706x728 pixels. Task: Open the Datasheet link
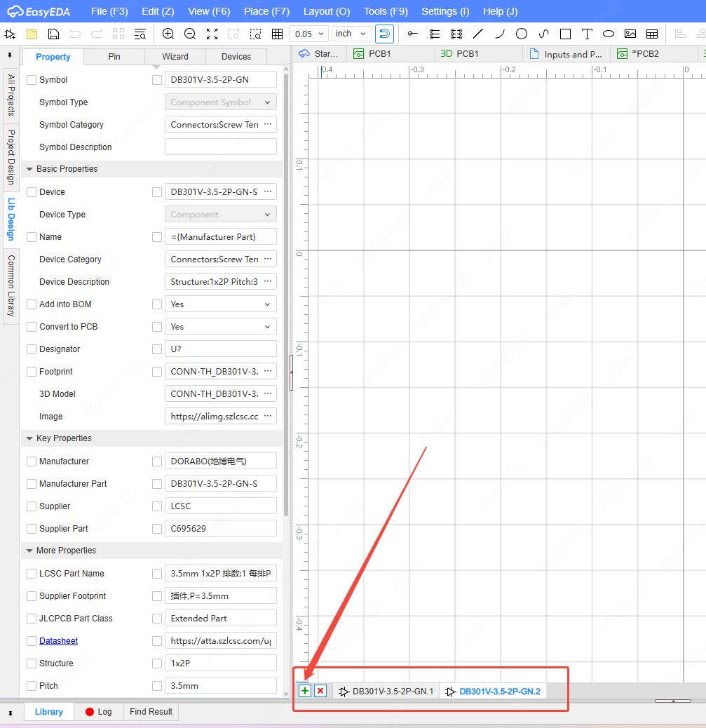pyautogui.click(x=58, y=641)
